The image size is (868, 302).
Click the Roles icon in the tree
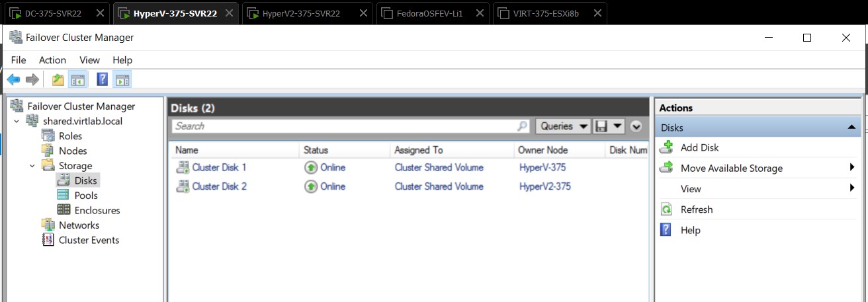click(x=48, y=135)
